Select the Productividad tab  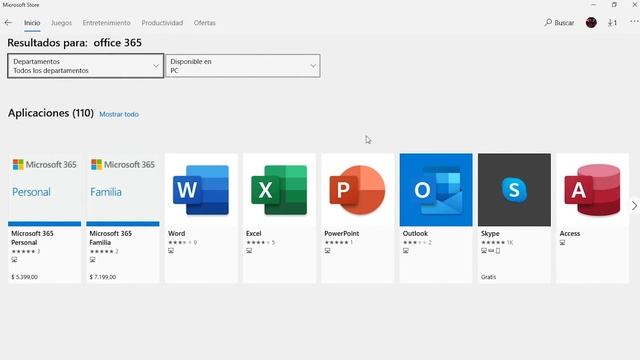click(162, 23)
